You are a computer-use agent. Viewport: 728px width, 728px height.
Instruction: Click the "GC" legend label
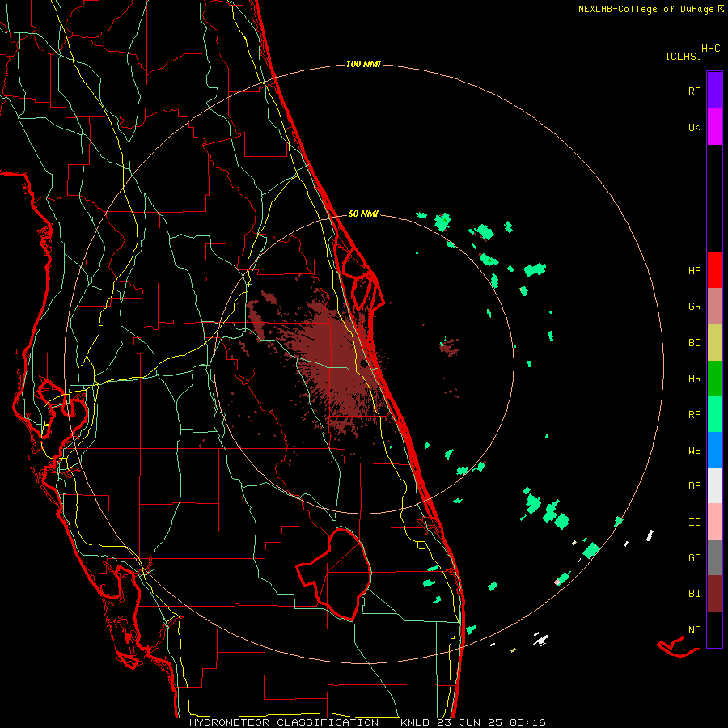point(694,557)
